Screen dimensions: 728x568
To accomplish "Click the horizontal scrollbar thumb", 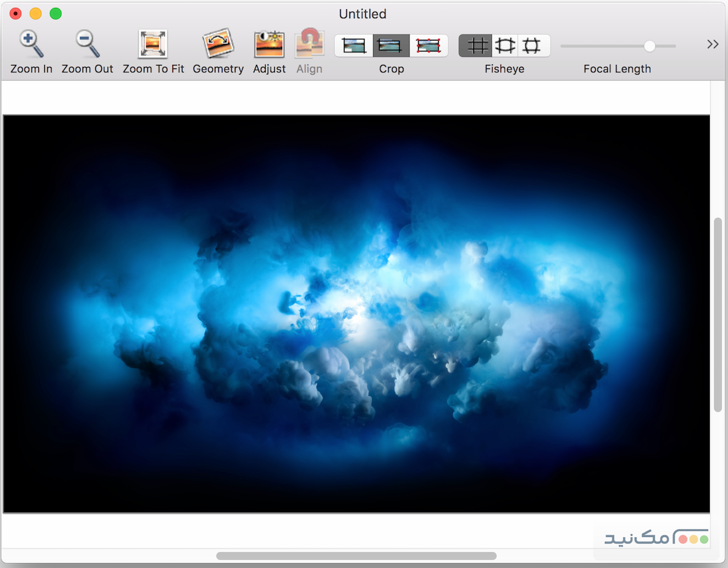I will tap(356, 556).
